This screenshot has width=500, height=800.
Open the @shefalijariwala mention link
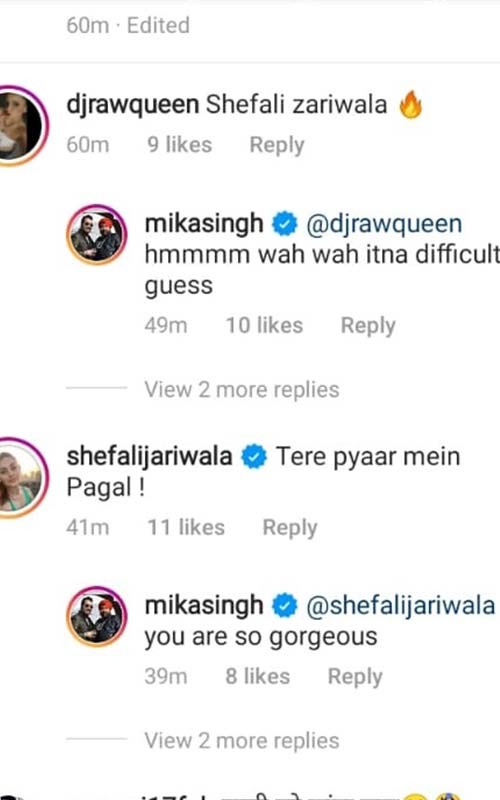tap(401, 606)
